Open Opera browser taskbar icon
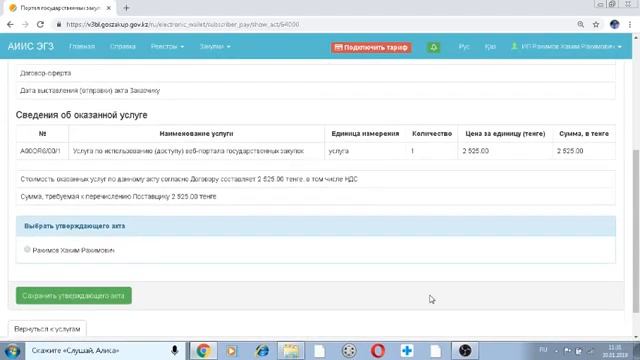This screenshot has height=360, width=640. click(378, 351)
